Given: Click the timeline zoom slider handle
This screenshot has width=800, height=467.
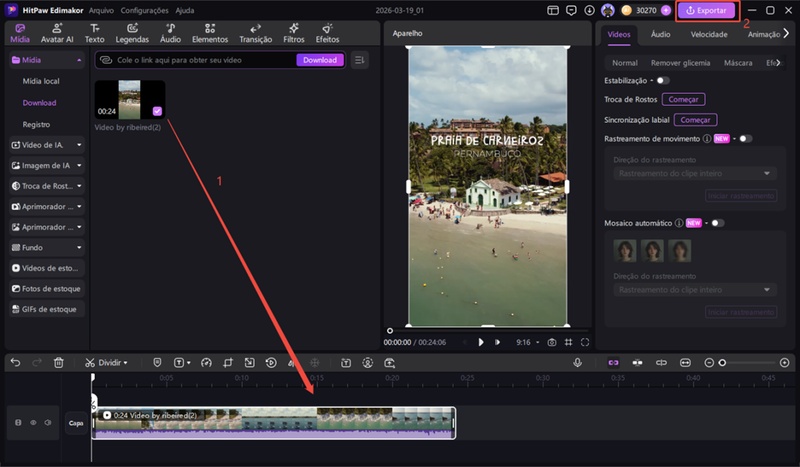Looking at the screenshot, I should pos(722,362).
